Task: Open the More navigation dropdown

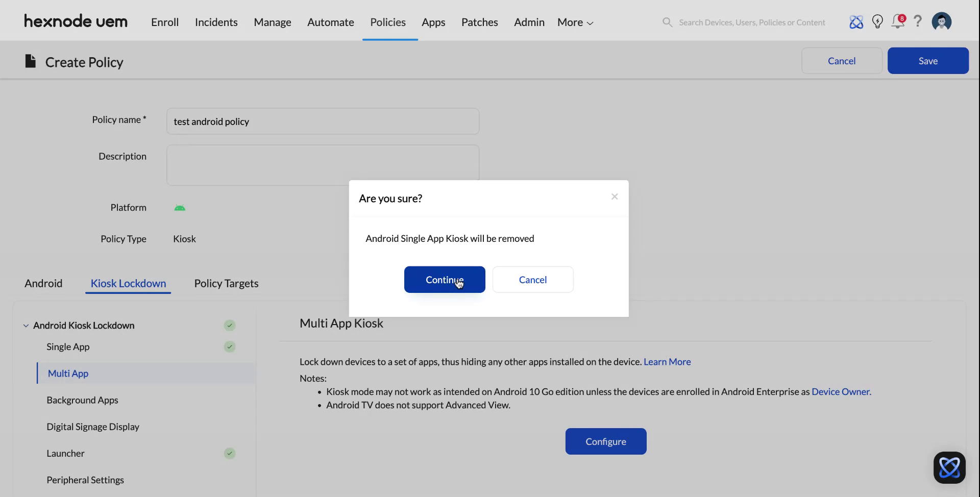Action: [x=574, y=22]
